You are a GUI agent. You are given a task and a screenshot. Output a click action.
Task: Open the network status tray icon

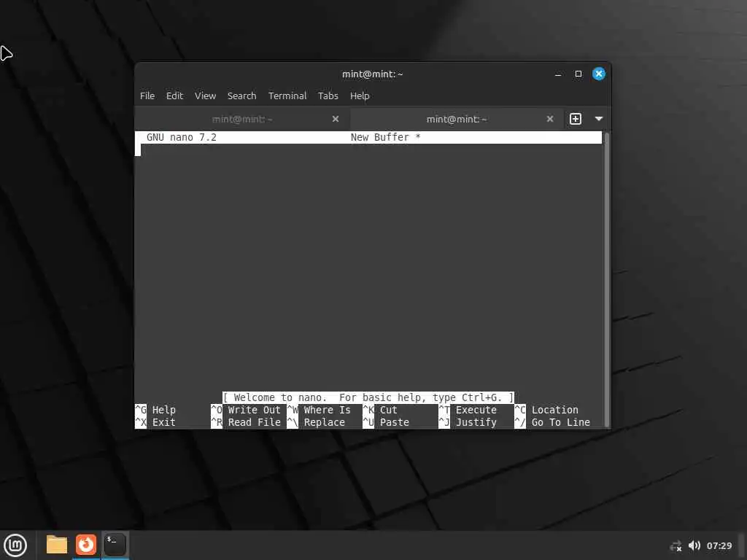[676, 545]
